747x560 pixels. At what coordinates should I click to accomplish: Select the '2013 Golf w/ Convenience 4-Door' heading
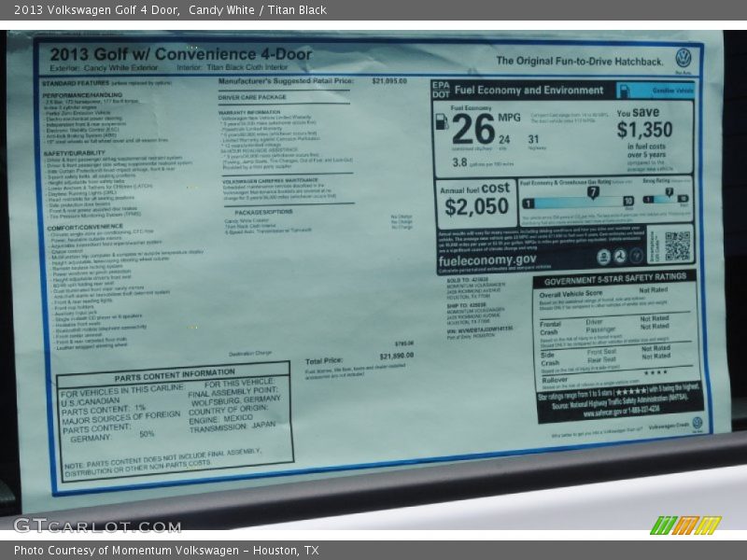pyautogui.click(x=181, y=54)
